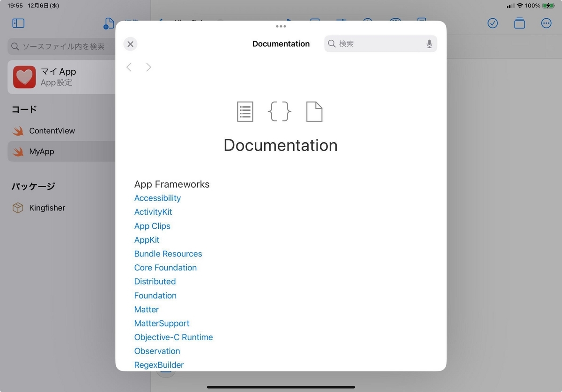Tap the three-dot grabber atop the sheet
Screen dimensions: 562x392
click(281, 27)
